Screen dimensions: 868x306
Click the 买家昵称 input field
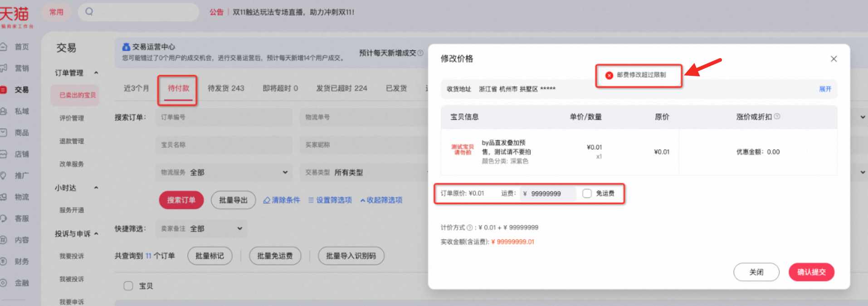(x=365, y=145)
